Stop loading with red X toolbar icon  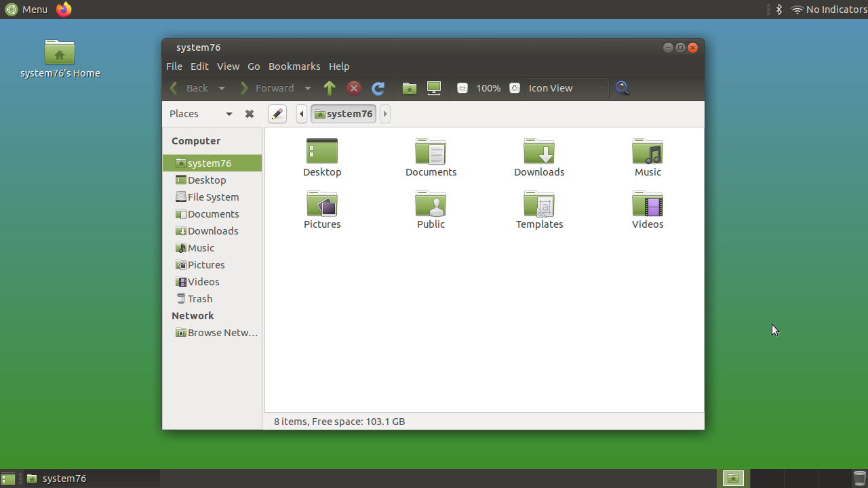tap(353, 88)
